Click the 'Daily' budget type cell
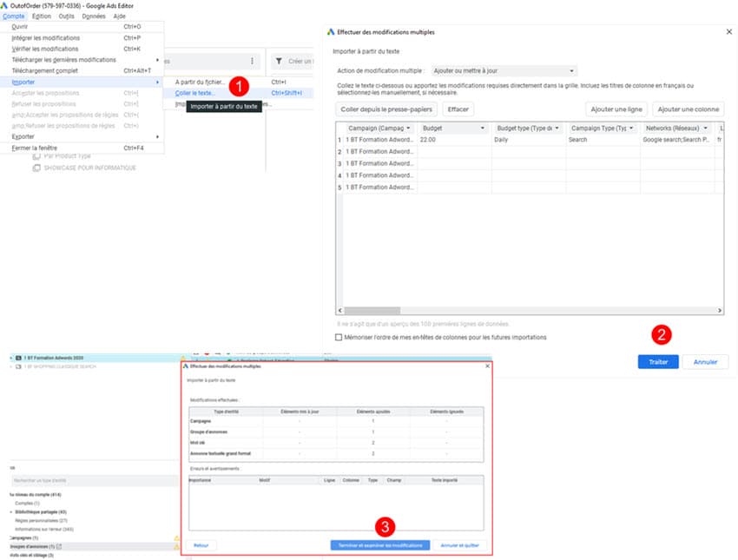The width and height of the screenshot is (738, 560). coord(529,140)
